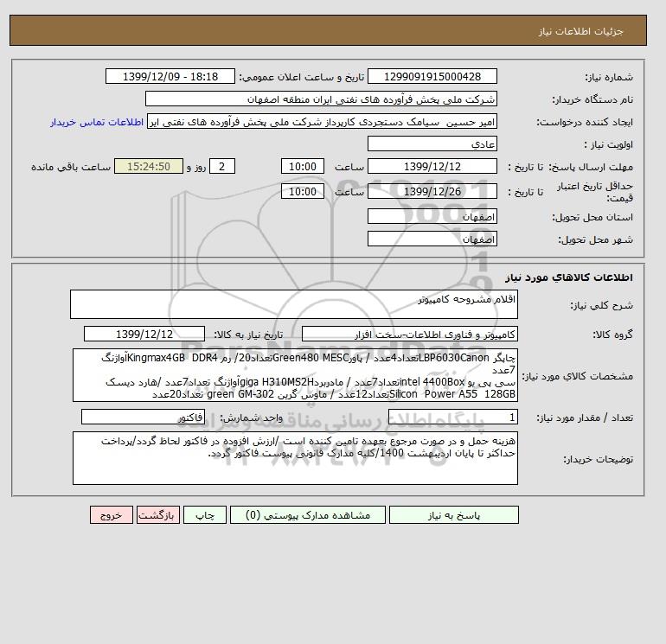
Task: Select the شماره نیاز field 1299091915000428
Action: coord(432,76)
